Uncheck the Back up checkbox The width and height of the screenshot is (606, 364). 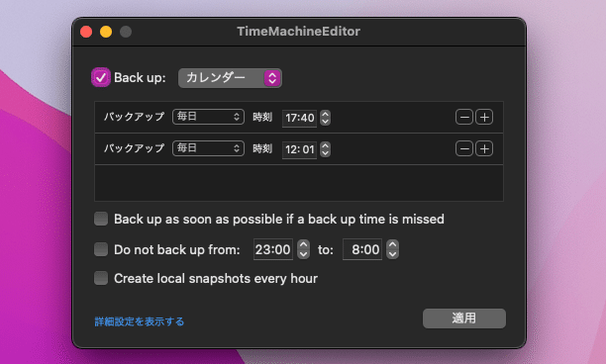(101, 77)
